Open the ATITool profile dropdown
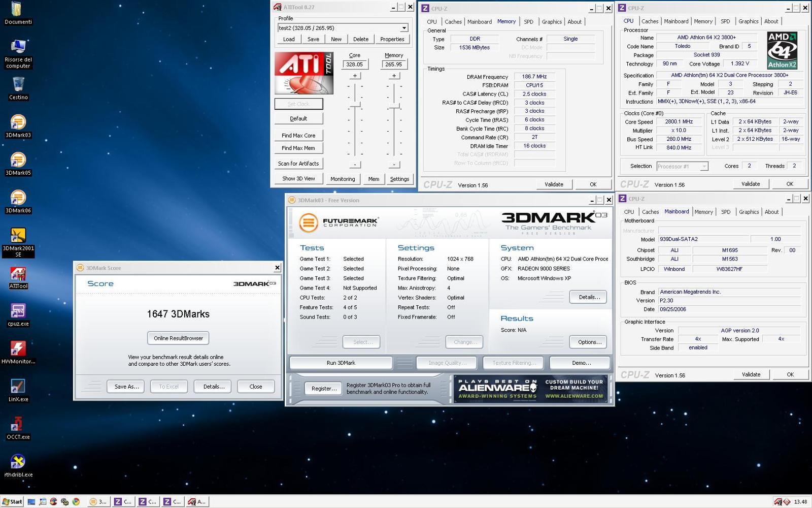The width and height of the screenshot is (812, 508). click(404, 28)
